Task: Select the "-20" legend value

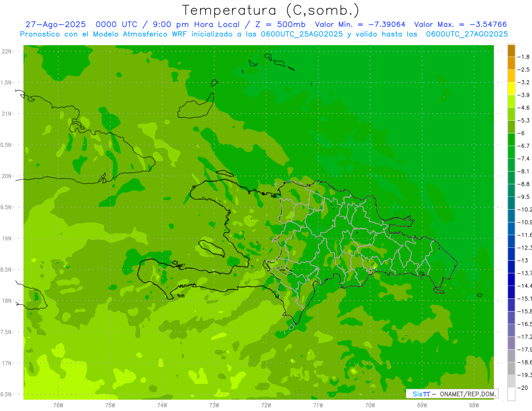Action: click(x=523, y=388)
